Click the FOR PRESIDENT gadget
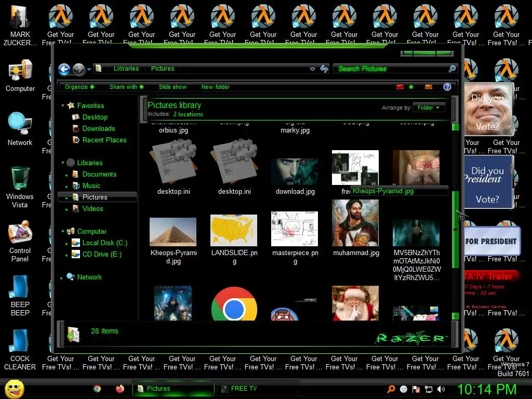 (x=491, y=241)
